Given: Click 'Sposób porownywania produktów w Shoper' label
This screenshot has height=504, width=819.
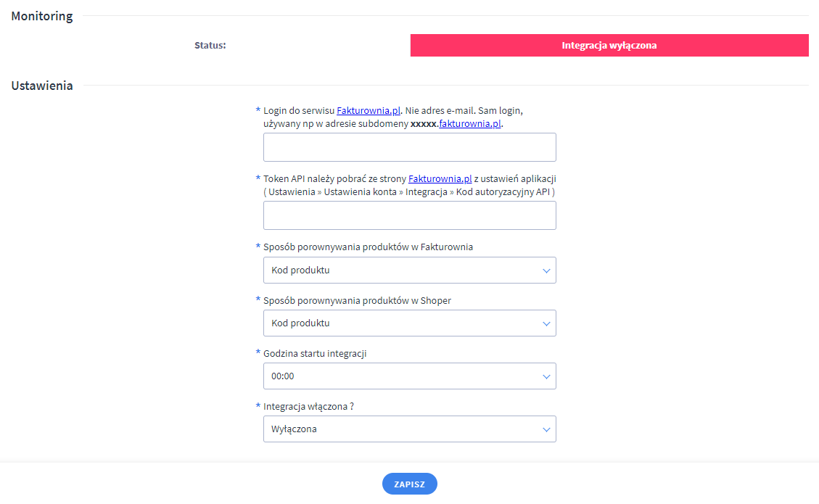Looking at the screenshot, I should tap(357, 300).
